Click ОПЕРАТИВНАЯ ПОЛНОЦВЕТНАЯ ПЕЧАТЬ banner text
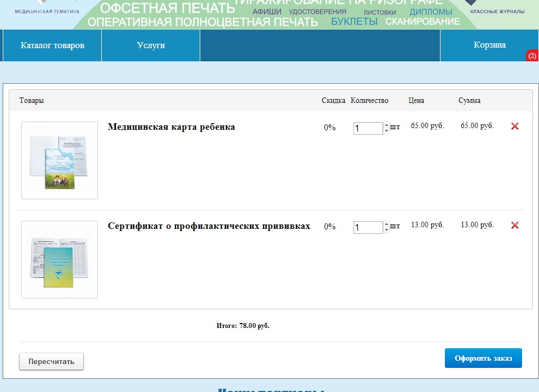 click(202, 22)
